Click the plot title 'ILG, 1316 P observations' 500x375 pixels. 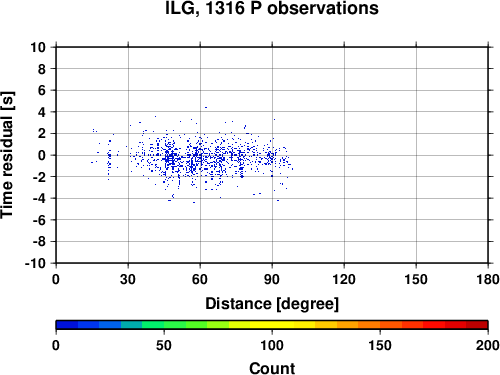(272, 9)
